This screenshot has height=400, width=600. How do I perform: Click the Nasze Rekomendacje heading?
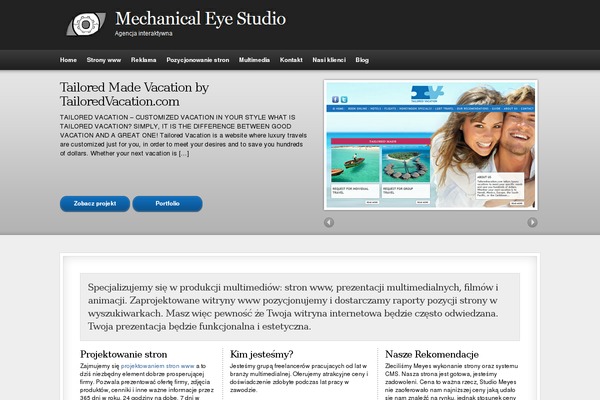tap(432, 354)
